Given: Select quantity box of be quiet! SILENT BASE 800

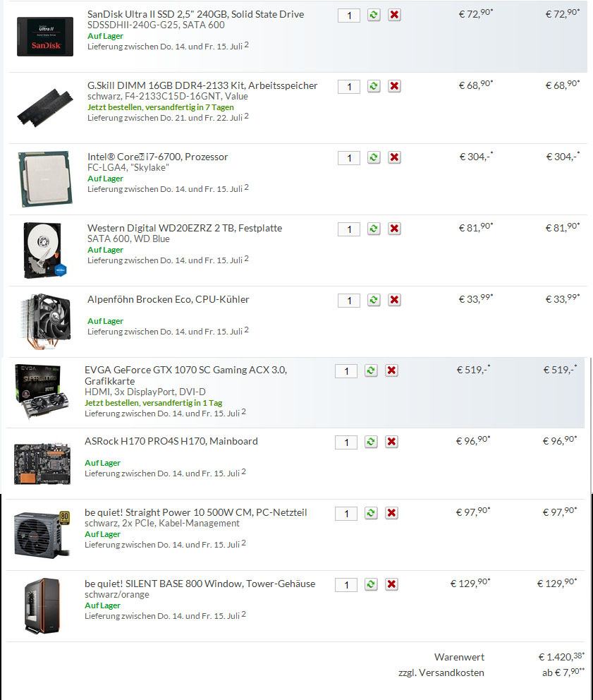Looking at the screenshot, I should point(346,585).
